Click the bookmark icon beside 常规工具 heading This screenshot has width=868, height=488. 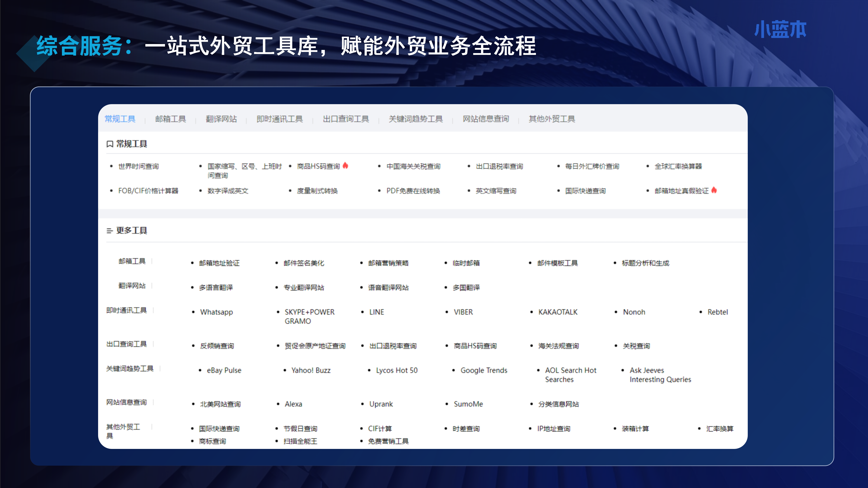[x=109, y=144]
